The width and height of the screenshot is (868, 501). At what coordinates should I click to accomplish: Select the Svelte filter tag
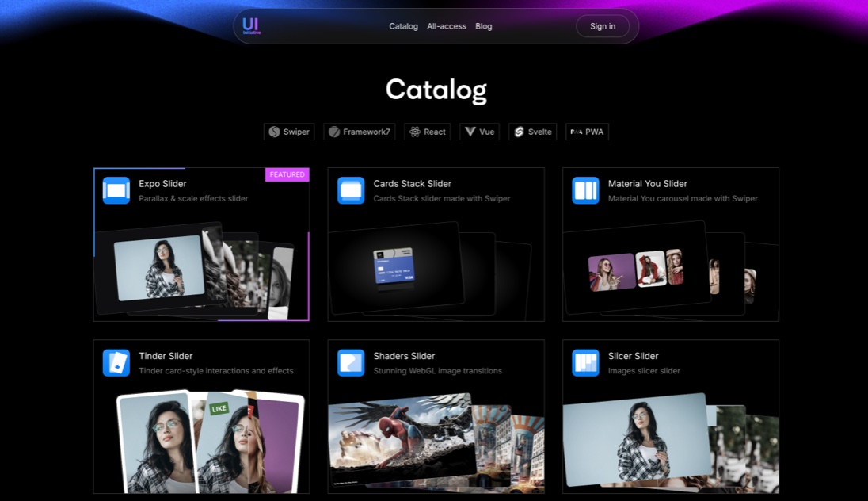pos(532,132)
